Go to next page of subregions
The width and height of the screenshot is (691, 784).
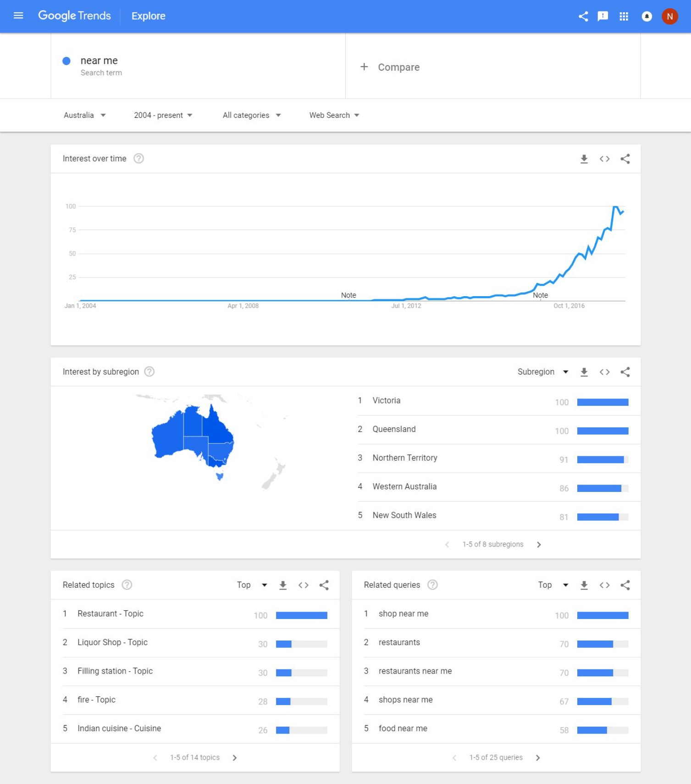click(539, 545)
